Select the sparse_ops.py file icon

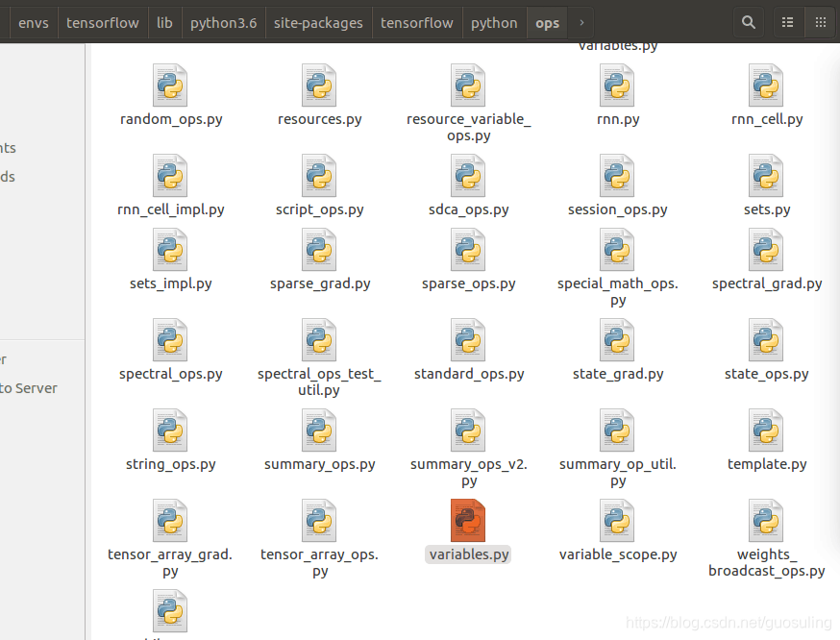coord(468,250)
